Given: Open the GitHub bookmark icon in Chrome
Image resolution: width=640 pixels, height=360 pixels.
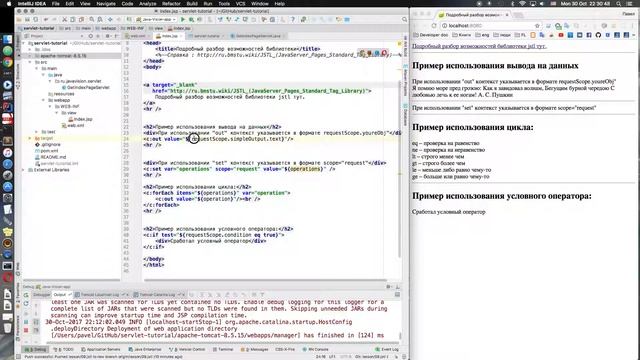Looking at the screenshot, I should tap(598, 35).
